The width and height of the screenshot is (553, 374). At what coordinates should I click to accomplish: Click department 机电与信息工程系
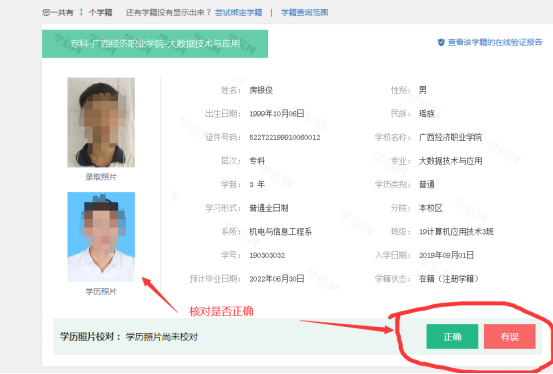pyautogui.click(x=280, y=232)
